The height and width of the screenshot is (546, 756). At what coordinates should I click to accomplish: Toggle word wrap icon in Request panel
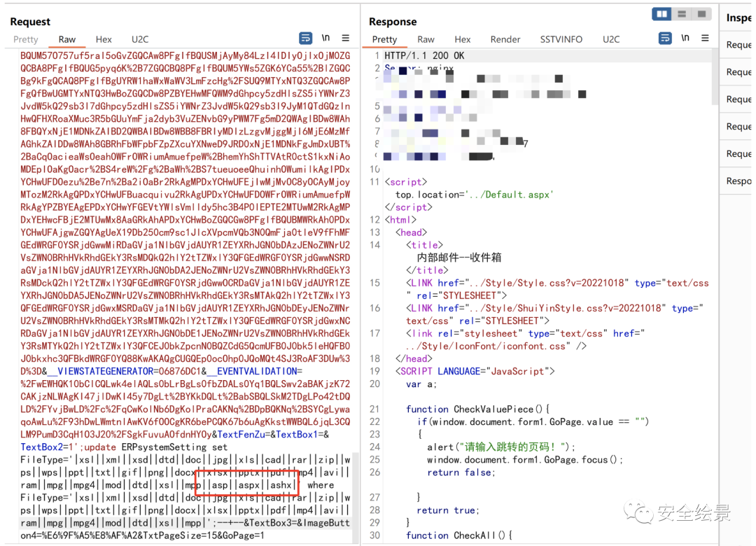click(x=305, y=38)
